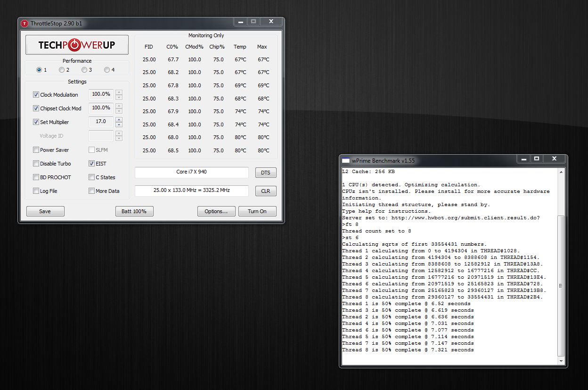Decrease Chipset Clock Mod with down arrow
Screen dimensions: 588x390
[119, 111]
